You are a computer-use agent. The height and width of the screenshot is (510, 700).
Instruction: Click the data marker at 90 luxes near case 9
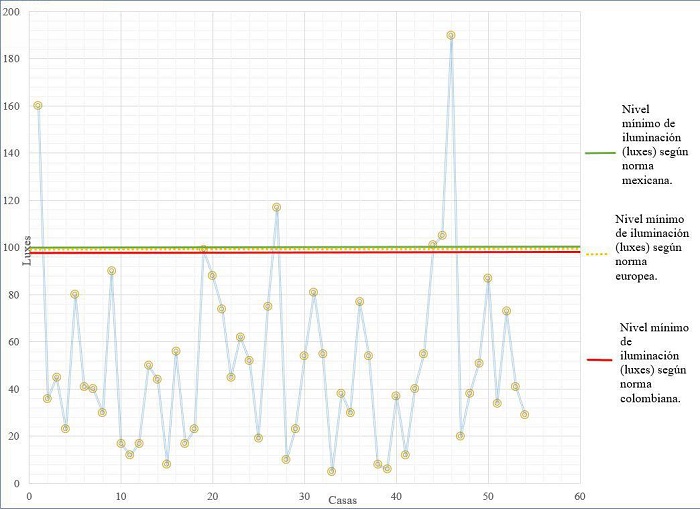click(x=112, y=271)
